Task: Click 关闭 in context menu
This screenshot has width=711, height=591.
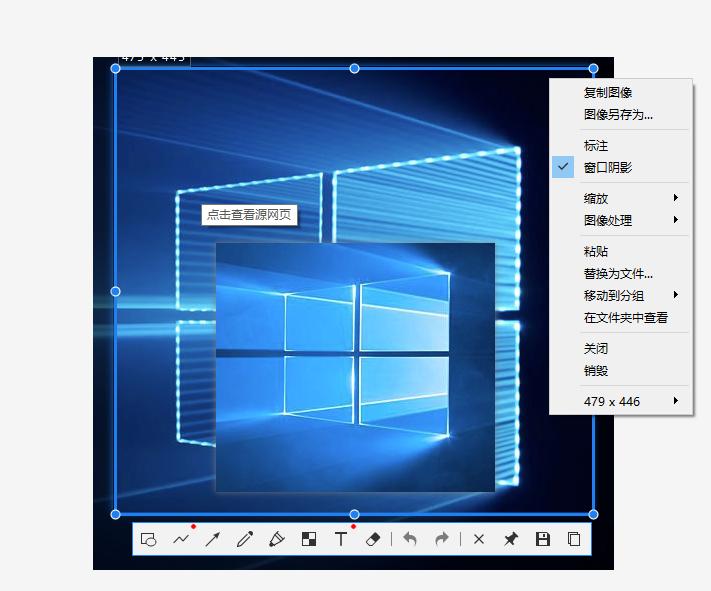Action: click(x=621, y=348)
